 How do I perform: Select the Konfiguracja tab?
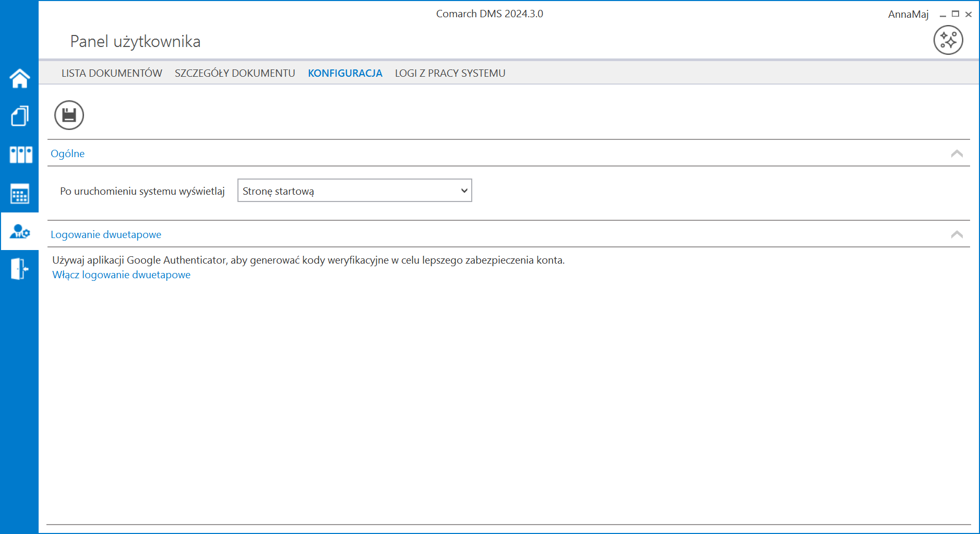click(x=345, y=73)
